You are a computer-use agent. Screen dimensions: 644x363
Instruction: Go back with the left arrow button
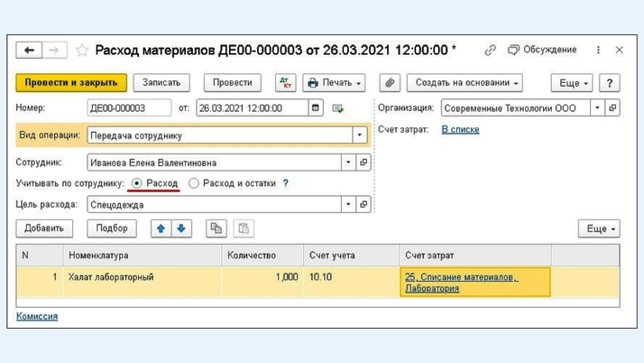click(x=29, y=51)
